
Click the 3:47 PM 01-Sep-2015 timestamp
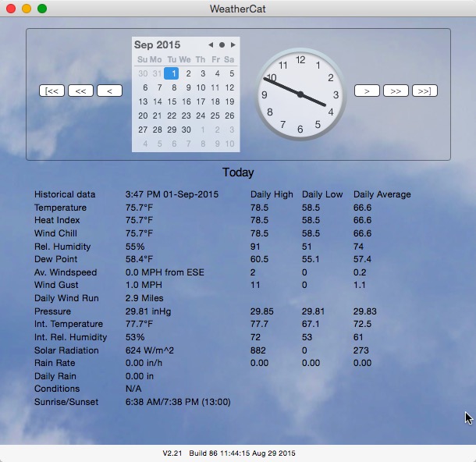click(172, 194)
